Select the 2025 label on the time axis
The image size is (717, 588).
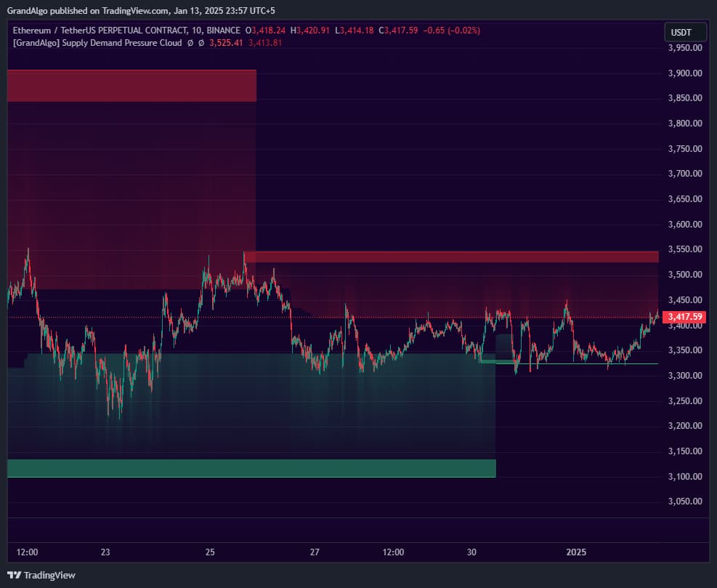(576, 552)
